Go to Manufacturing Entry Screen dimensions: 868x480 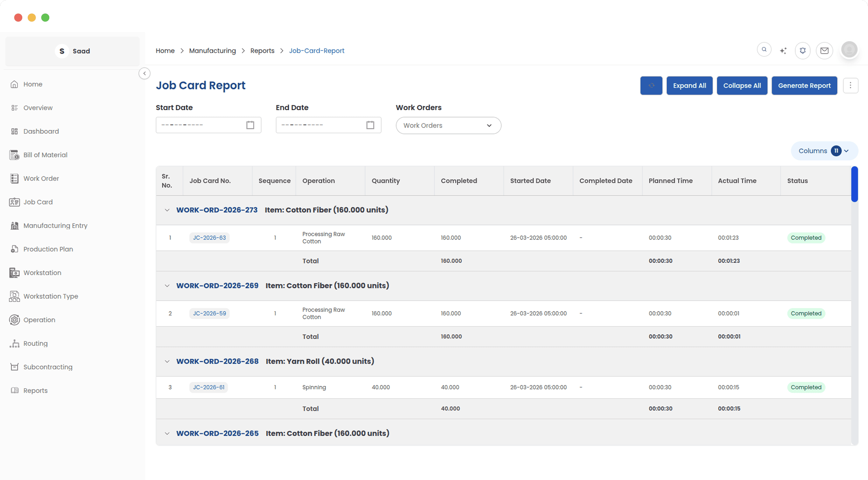coord(56,225)
